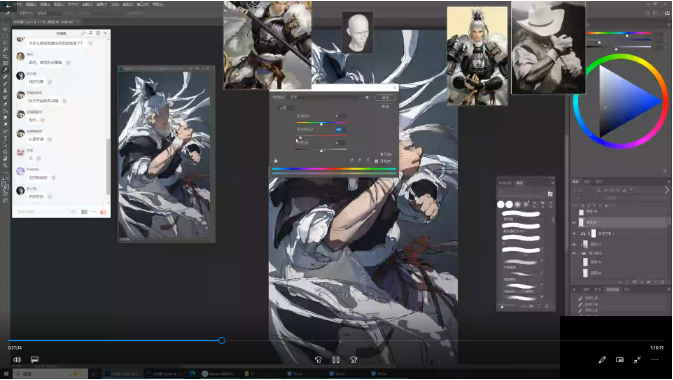The height and width of the screenshot is (380, 673).
Task: Click the pencil edit icon in player
Action: [x=602, y=360]
